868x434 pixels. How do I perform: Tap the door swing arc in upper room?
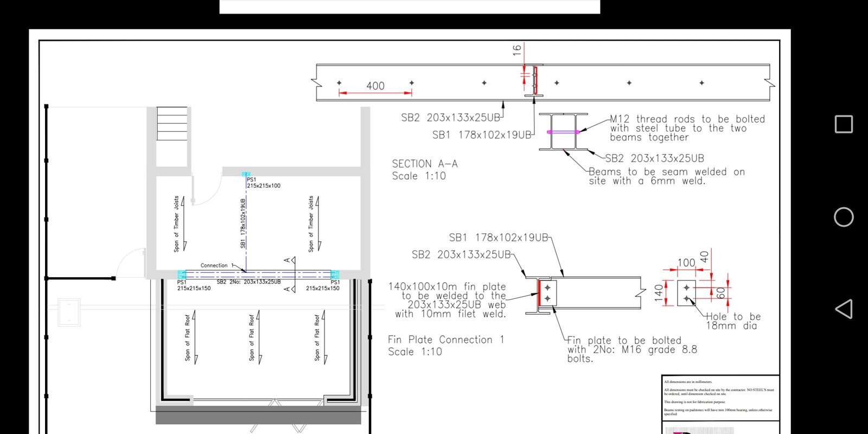pos(207,190)
